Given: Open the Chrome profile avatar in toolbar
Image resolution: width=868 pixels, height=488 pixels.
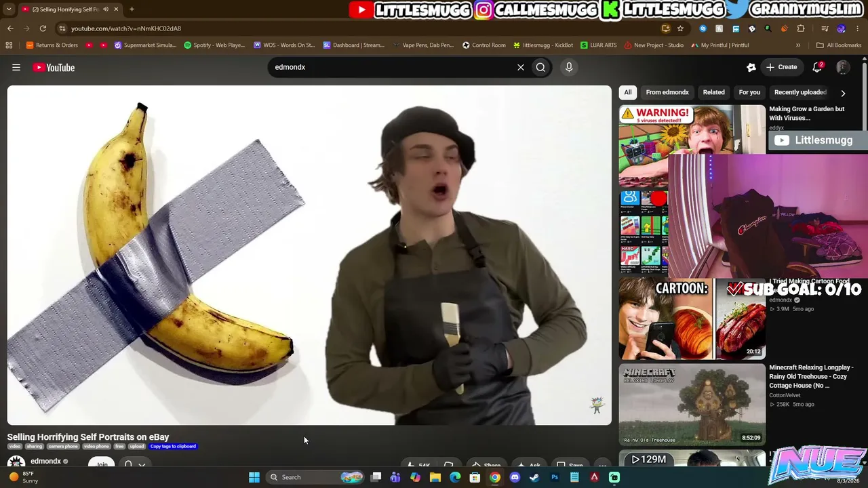Looking at the screenshot, I should coord(842,28).
